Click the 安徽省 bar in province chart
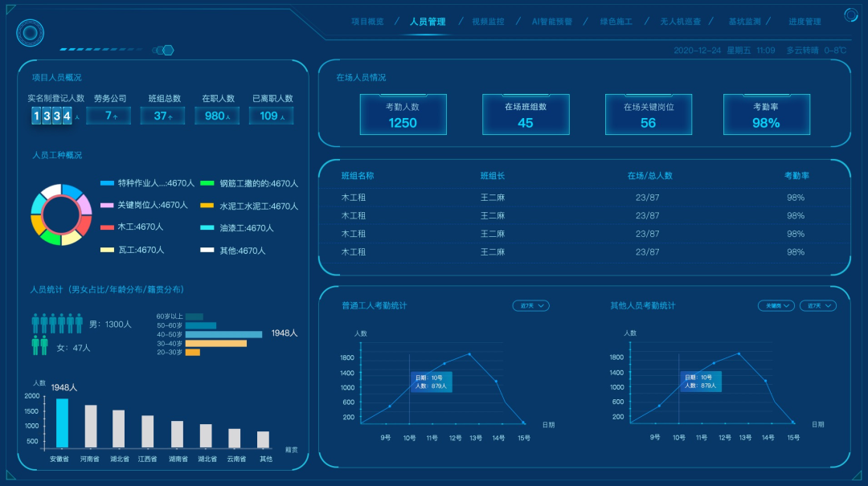The image size is (868, 486). click(x=62, y=423)
